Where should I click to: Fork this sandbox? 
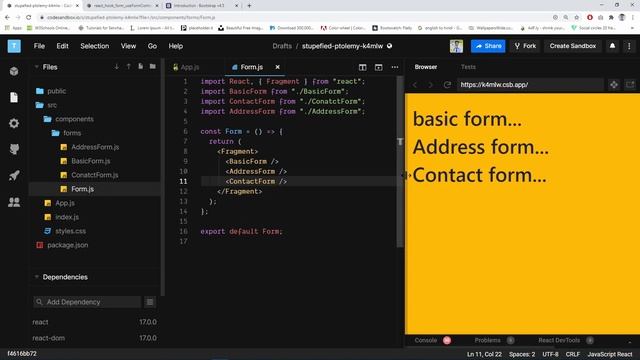coord(525,46)
